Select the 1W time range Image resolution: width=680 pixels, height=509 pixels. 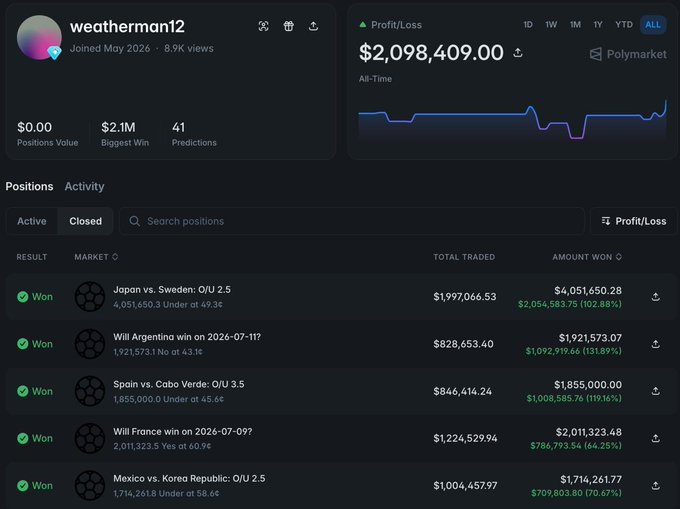point(551,25)
